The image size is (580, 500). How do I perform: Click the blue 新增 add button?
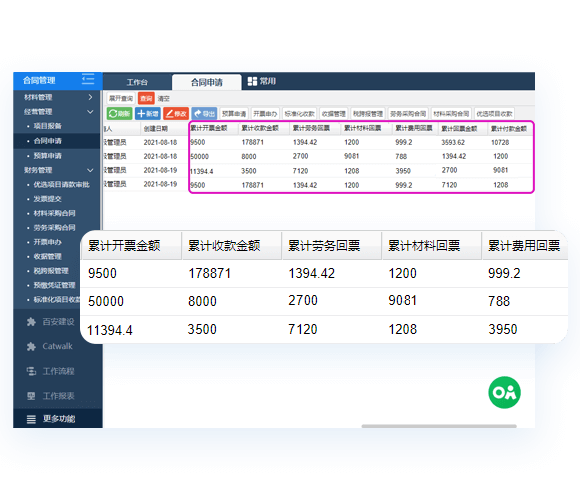pyautogui.click(x=148, y=114)
